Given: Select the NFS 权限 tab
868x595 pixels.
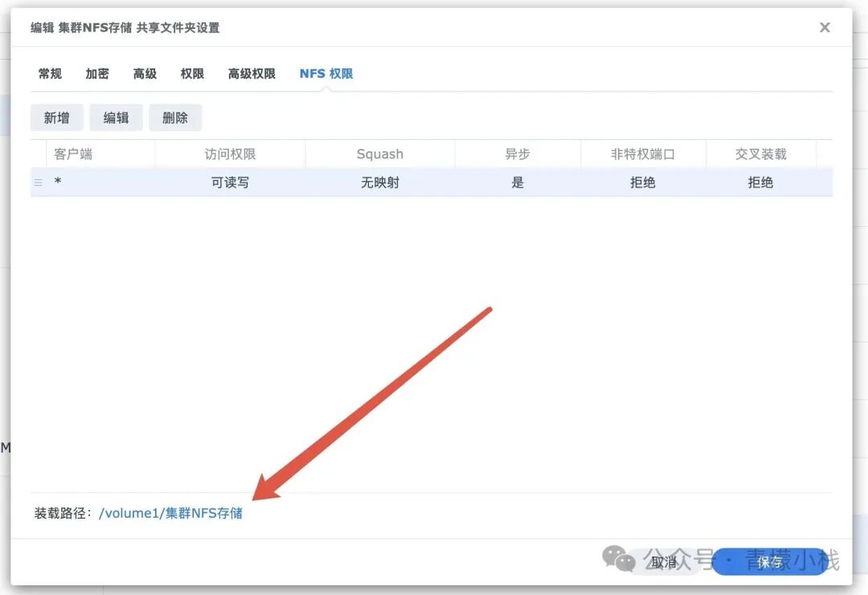Looking at the screenshot, I should point(326,73).
